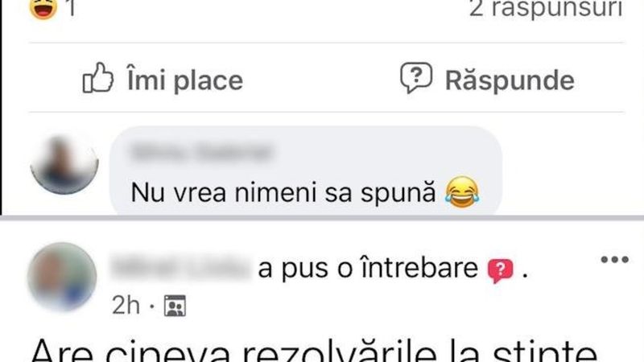
Task: Tap the Răspunde label
Action: coord(510,80)
